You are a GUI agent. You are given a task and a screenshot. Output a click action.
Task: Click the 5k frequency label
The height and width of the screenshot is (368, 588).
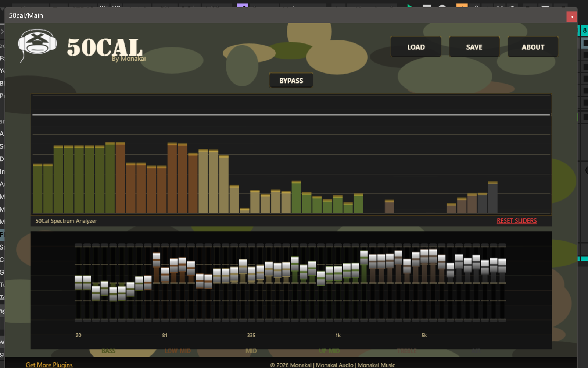(424, 335)
